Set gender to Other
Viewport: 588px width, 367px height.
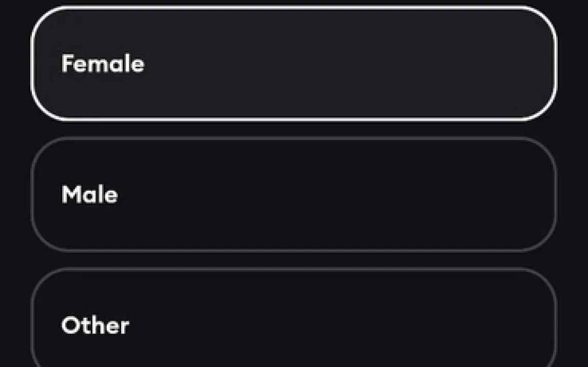(x=293, y=324)
